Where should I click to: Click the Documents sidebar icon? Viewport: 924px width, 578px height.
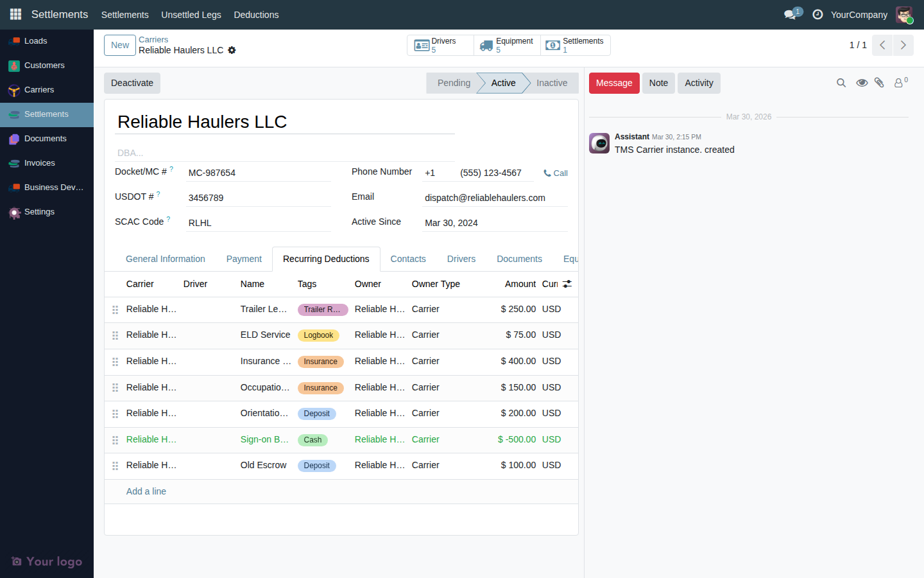(x=14, y=139)
